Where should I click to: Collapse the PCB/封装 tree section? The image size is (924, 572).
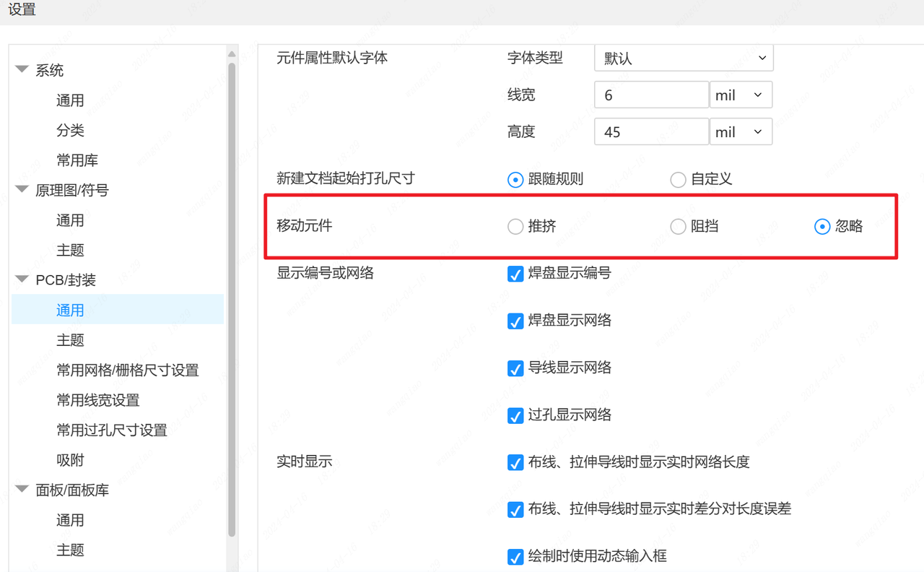pyautogui.click(x=22, y=280)
